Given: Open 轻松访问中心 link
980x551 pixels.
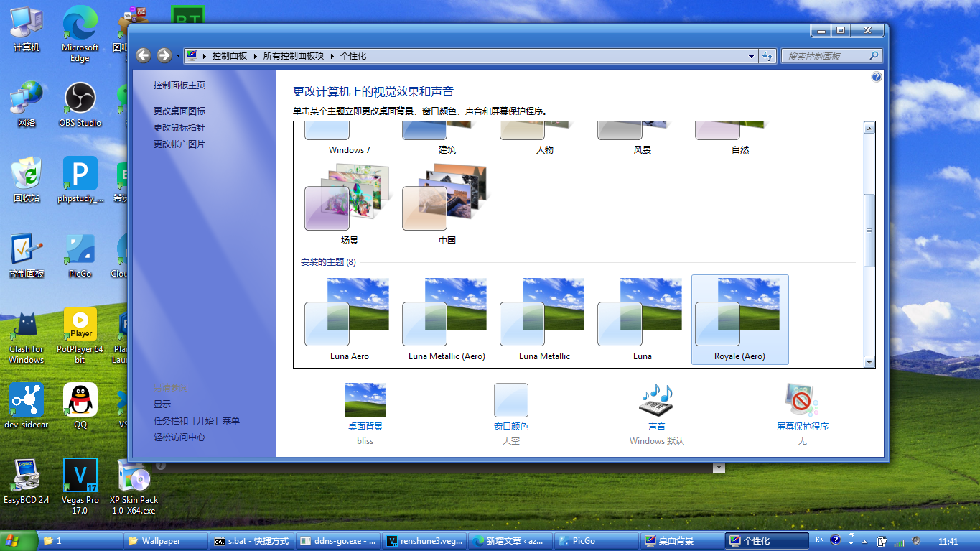Looking at the screenshot, I should click(179, 437).
